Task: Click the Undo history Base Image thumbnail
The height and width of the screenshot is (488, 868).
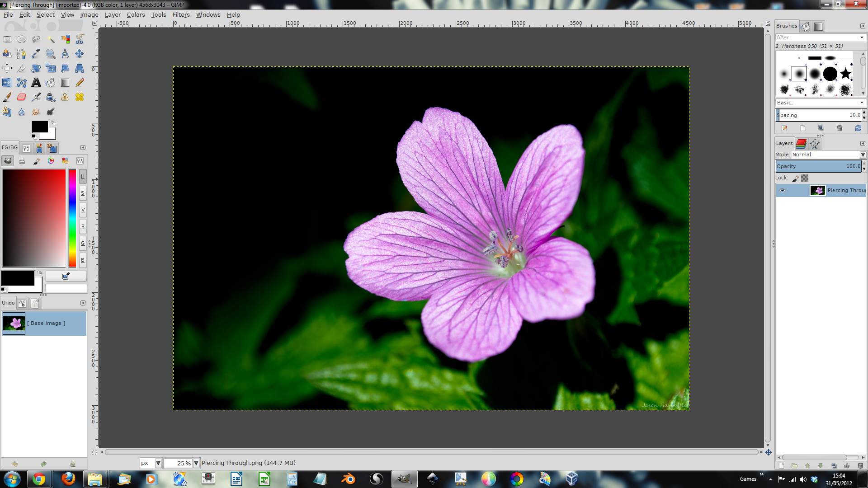Action: pyautogui.click(x=14, y=323)
